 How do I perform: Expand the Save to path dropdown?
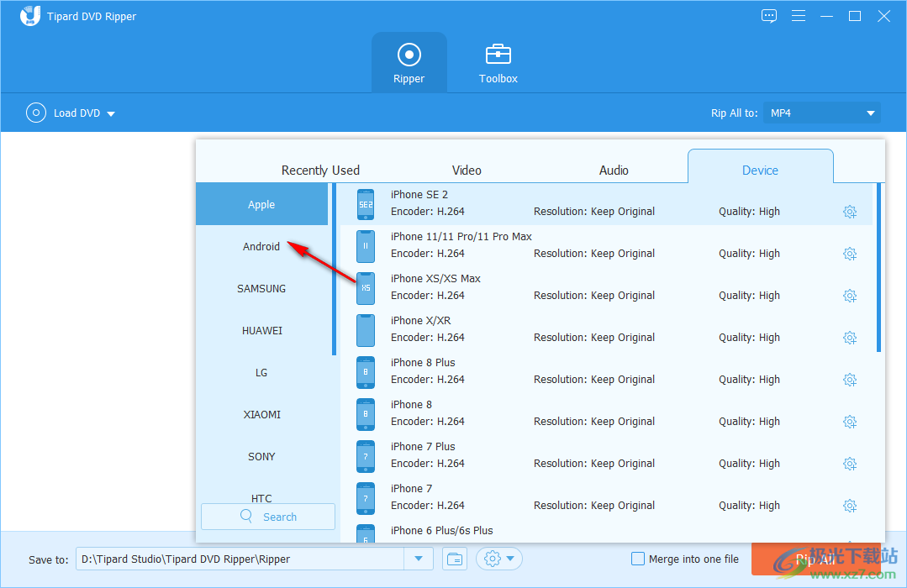tap(419, 559)
